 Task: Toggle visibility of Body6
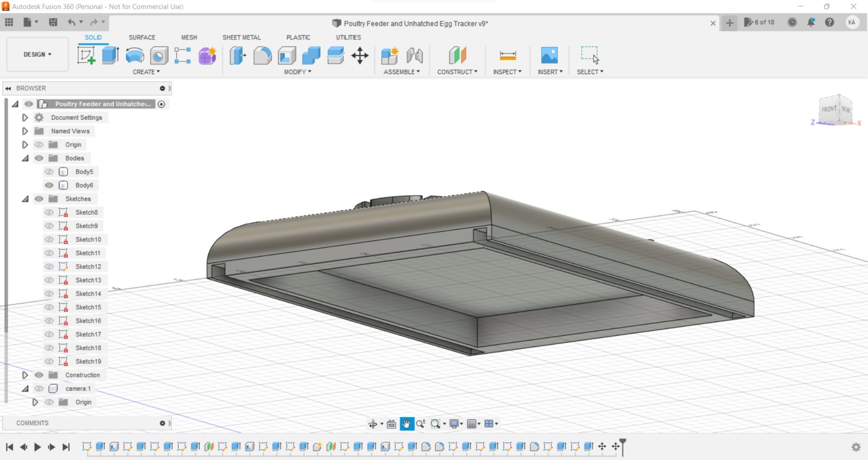click(x=49, y=186)
